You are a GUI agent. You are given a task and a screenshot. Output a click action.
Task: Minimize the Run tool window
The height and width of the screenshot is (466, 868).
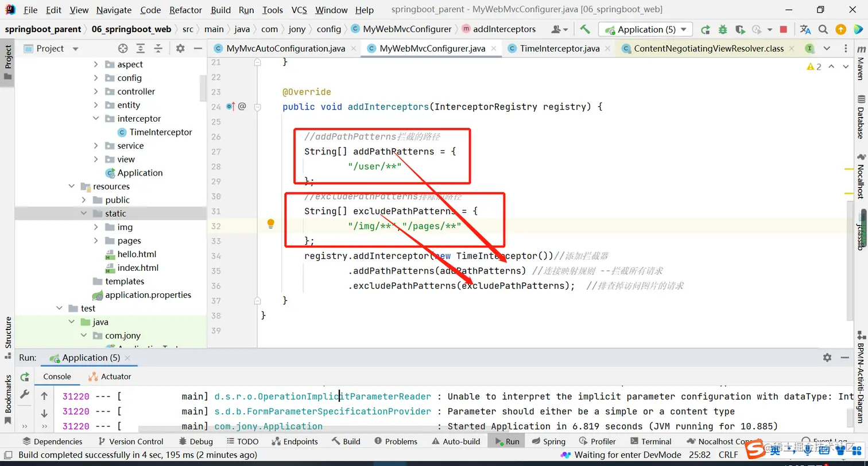[846, 358]
